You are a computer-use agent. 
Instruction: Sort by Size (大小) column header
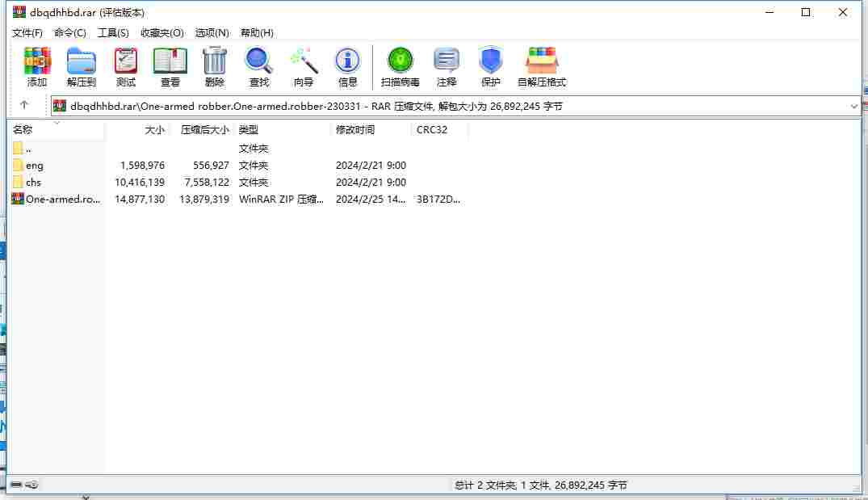point(137,129)
